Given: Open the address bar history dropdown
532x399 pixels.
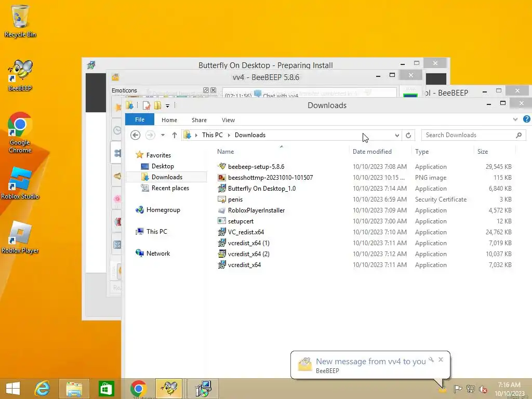Looking at the screenshot, I should pos(397,135).
